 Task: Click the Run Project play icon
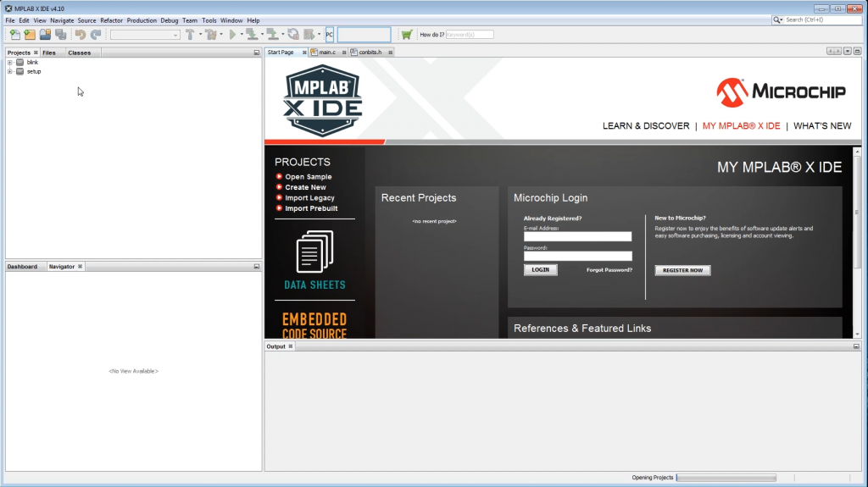[232, 35]
